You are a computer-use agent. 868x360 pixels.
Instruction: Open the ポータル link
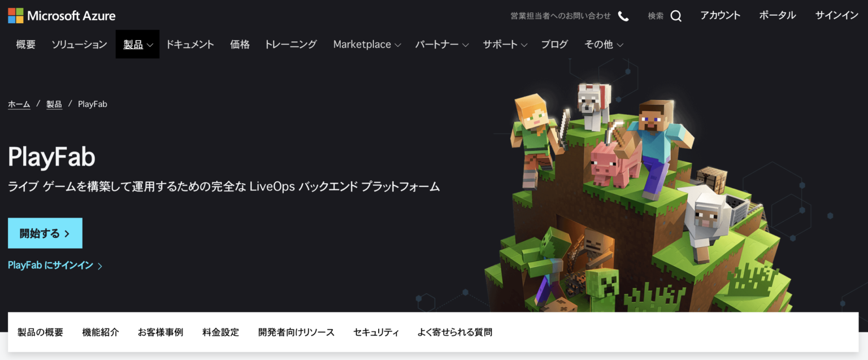click(x=778, y=15)
